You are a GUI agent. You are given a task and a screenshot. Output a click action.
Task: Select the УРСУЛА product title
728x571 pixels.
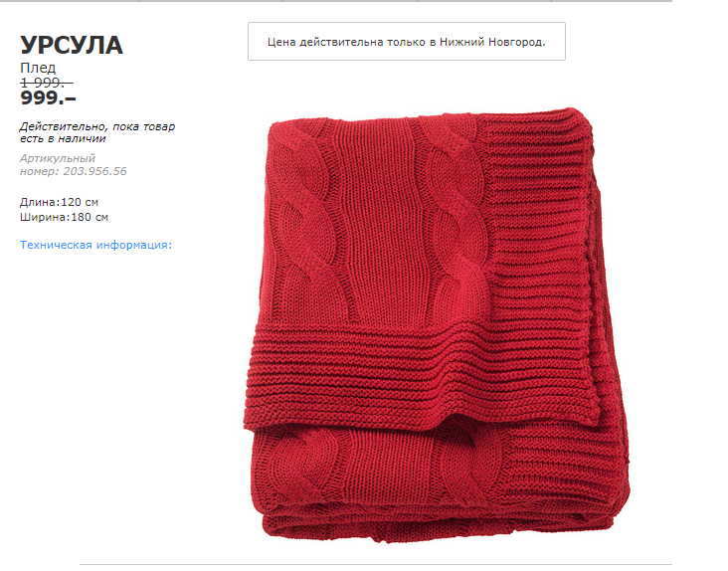[72, 45]
